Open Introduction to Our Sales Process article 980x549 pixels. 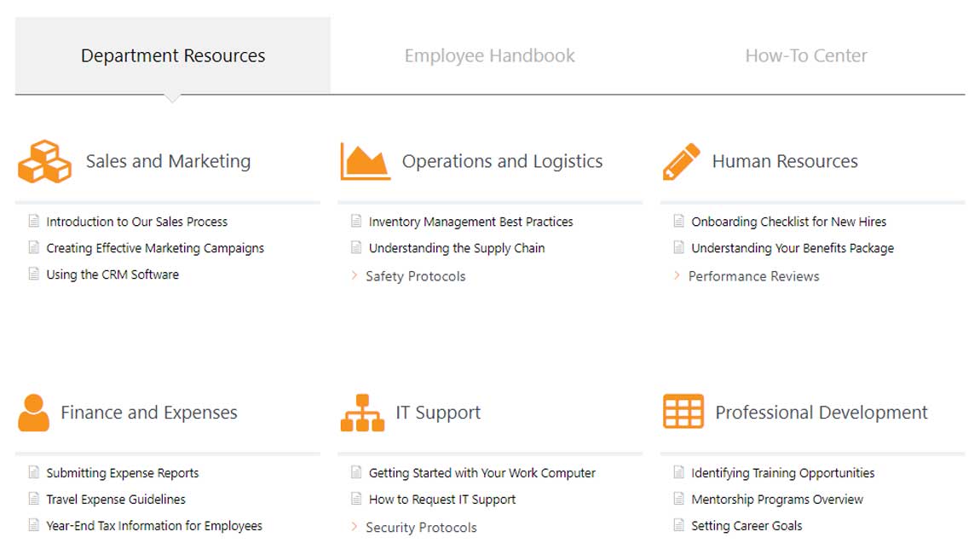(136, 222)
